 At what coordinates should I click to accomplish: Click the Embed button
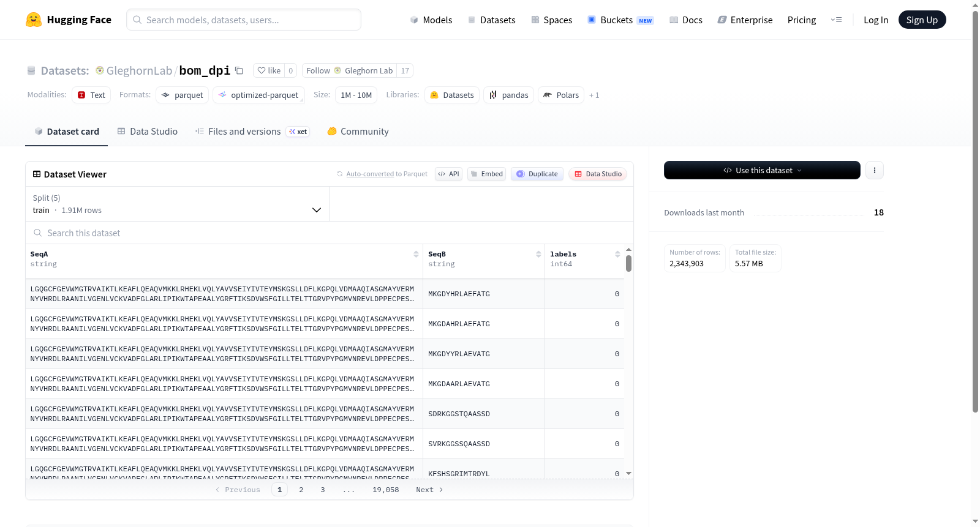[x=487, y=174]
